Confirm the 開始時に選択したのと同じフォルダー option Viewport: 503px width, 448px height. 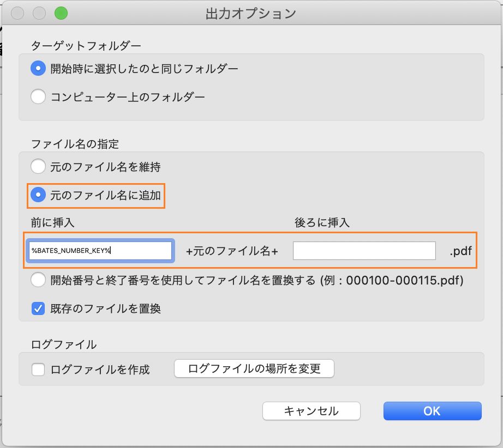pos(38,69)
